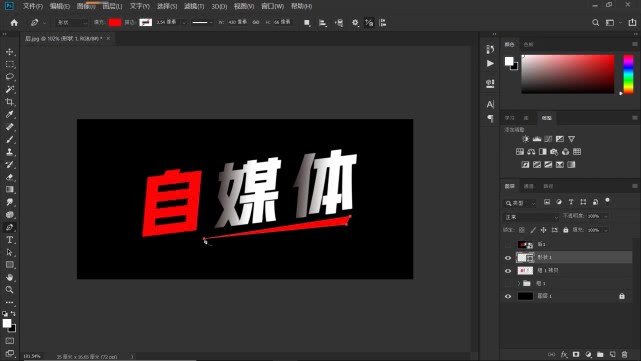Select the Move tool
This screenshot has height=361, width=641.
[10, 52]
